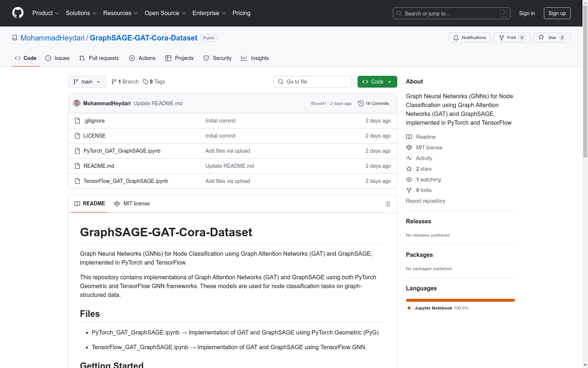Click the scales icon beside MIT license in About
Viewport: 588px width, 368px height.
[409, 148]
